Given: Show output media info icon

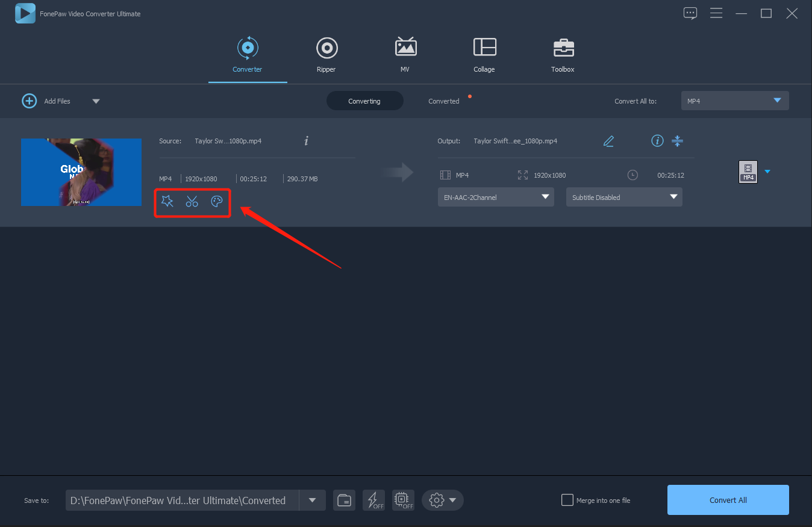Looking at the screenshot, I should pyautogui.click(x=657, y=141).
